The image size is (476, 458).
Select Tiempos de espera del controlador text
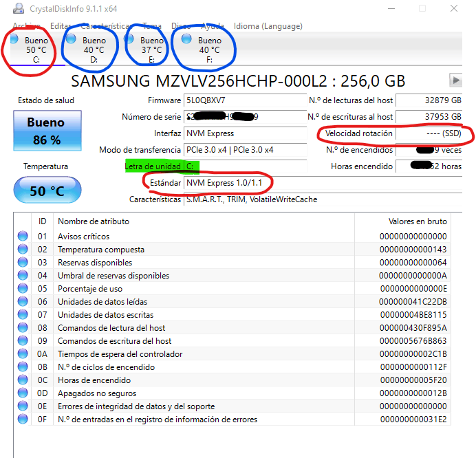point(120,354)
